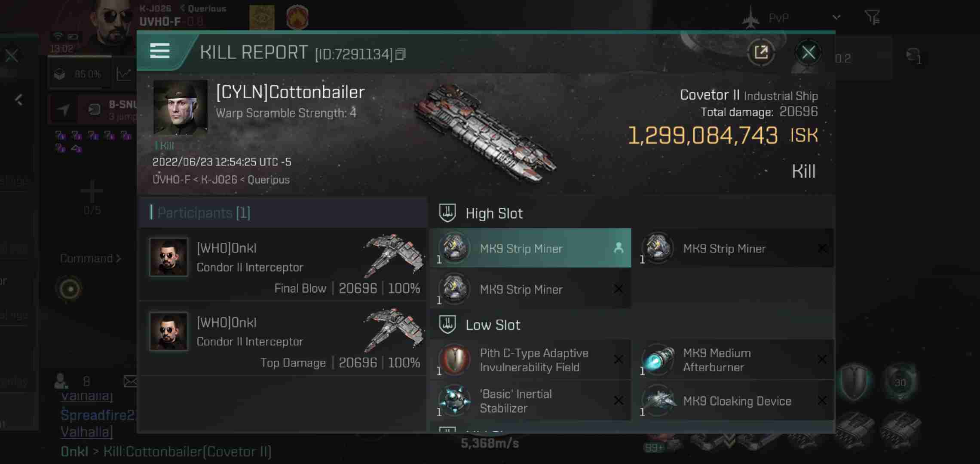Click the MK9 Strip Miner high slot icon
980x464 pixels.
point(455,247)
